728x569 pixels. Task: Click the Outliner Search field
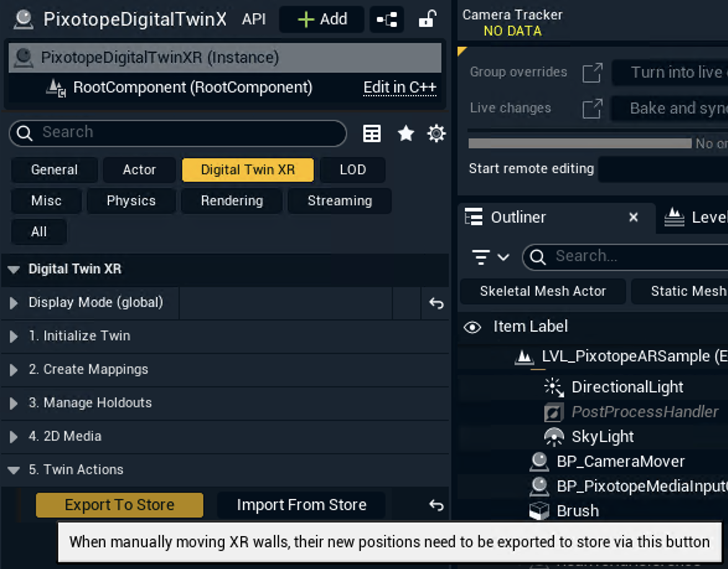tap(625, 257)
